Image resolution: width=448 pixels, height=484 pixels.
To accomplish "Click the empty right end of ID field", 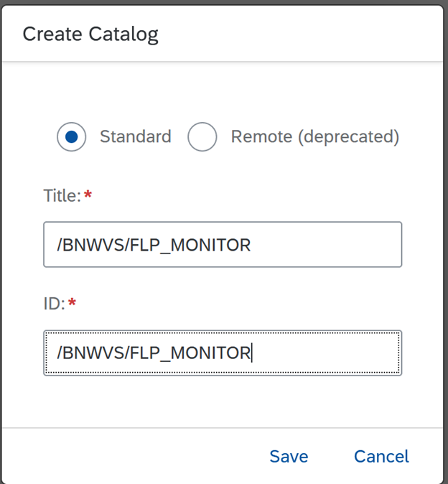I will (345, 353).
